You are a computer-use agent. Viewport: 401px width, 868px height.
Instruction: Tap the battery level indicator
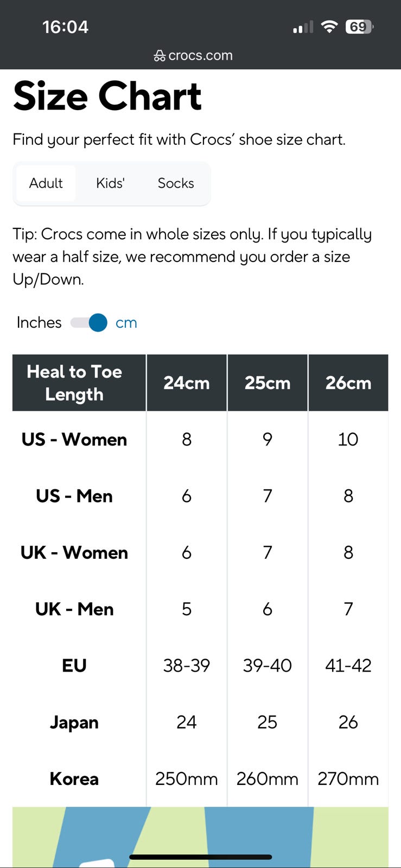360,27
